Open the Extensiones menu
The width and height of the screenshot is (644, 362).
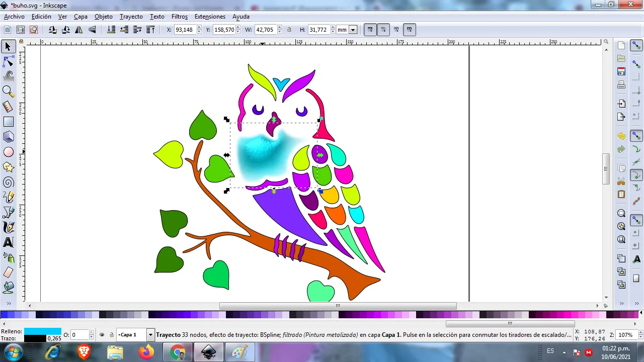coord(210,17)
